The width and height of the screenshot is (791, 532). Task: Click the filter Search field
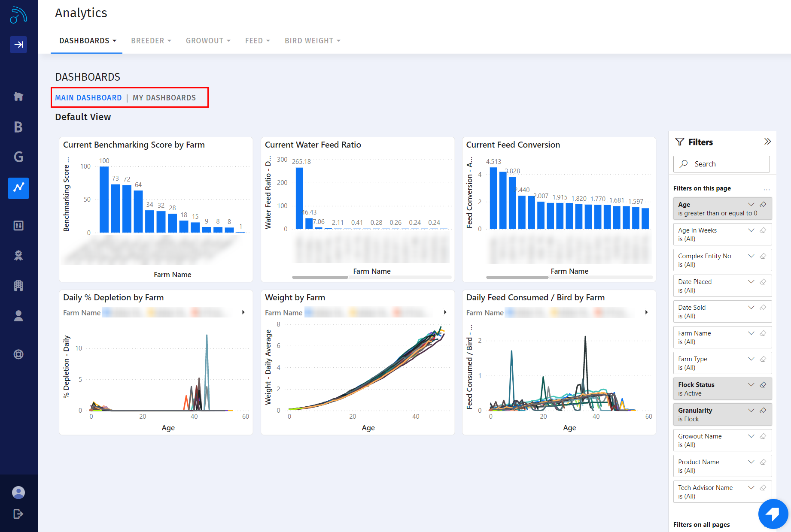721,164
